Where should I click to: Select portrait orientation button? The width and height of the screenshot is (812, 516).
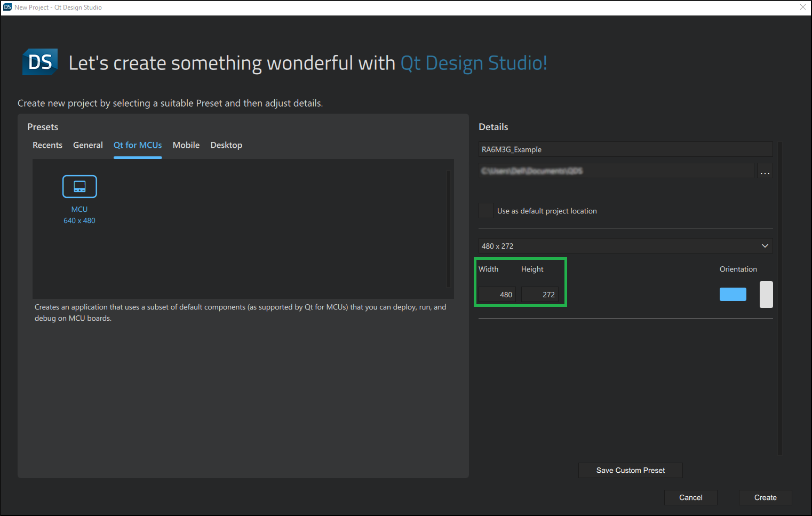(766, 295)
